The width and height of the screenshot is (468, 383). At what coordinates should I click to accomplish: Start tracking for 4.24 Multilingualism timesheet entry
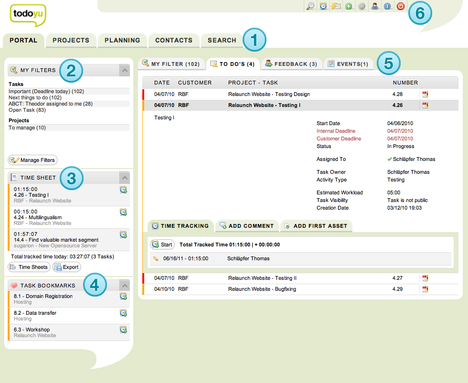pos(123,212)
